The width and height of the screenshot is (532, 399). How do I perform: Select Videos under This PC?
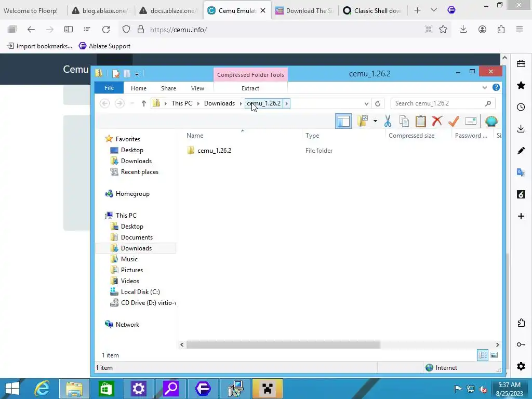click(130, 281)
